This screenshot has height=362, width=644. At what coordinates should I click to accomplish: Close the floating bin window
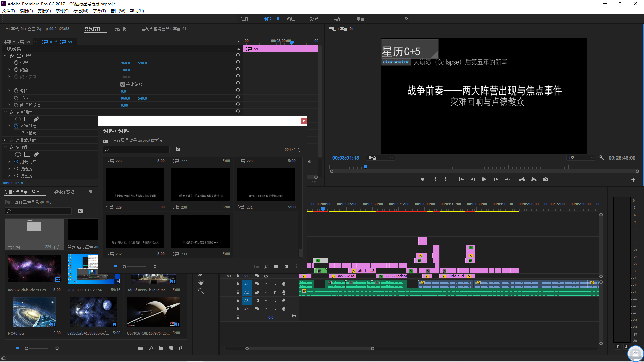point(304,121)
